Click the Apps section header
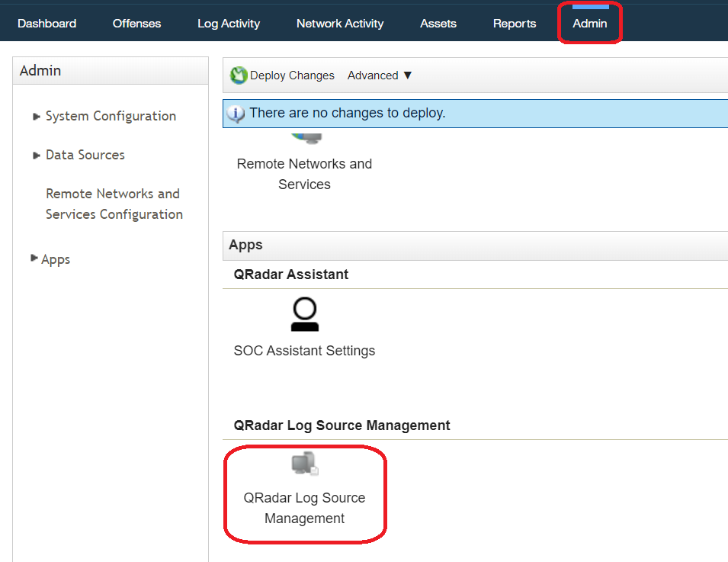The height and width of the screenshot is (562, 728). tap(476, 246)
